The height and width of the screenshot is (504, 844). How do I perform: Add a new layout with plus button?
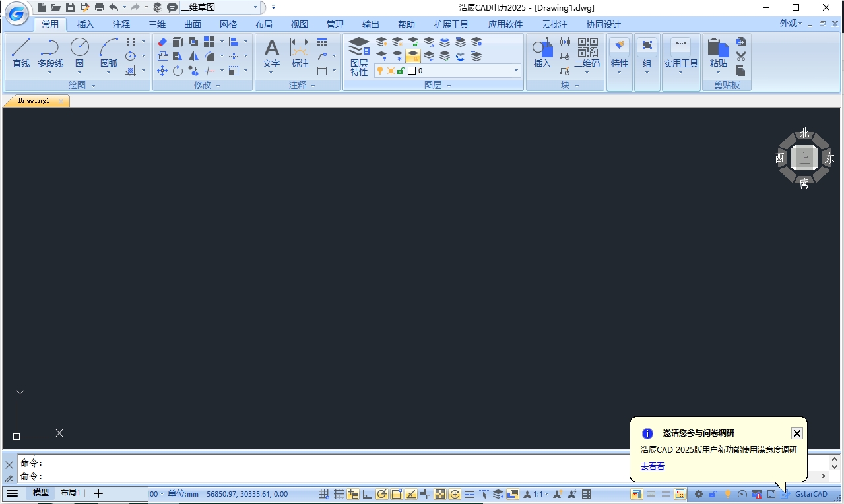coord(98,493)
